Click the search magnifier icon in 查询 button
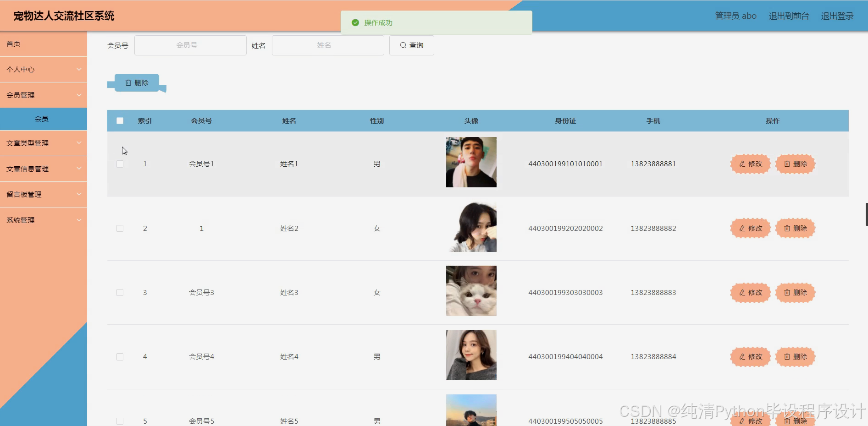 (403, 45)
